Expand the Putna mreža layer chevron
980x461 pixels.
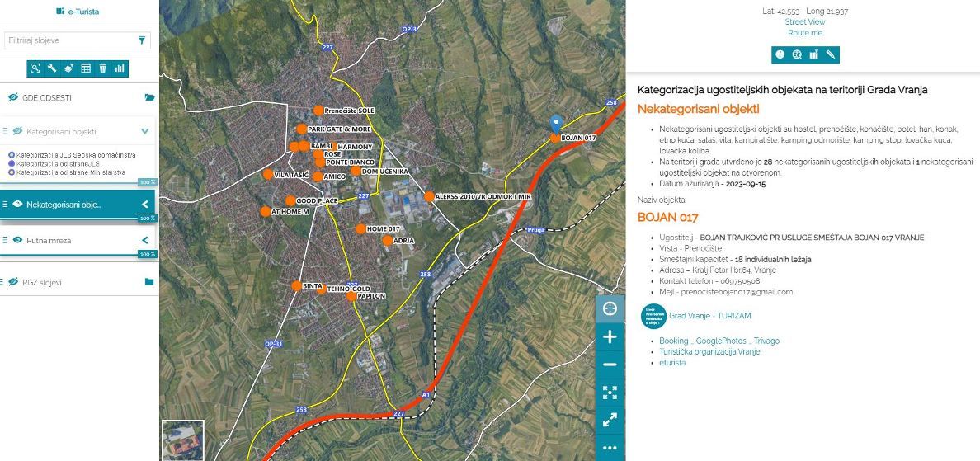(x=145, y=240)
